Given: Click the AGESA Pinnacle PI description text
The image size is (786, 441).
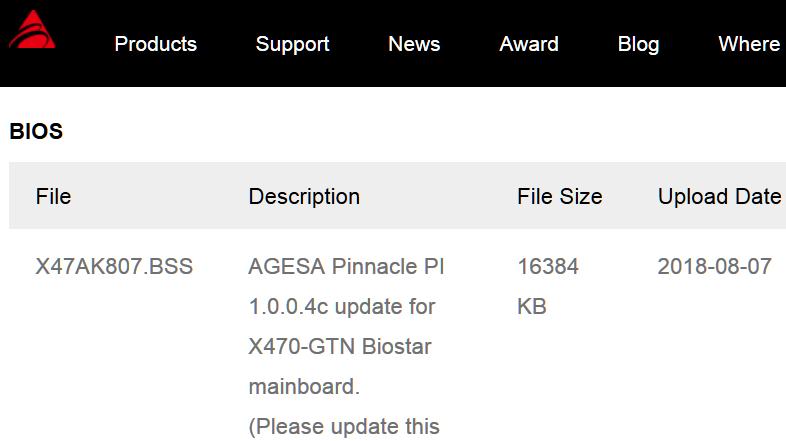Looking at the screenshot, I should (346, 267).
